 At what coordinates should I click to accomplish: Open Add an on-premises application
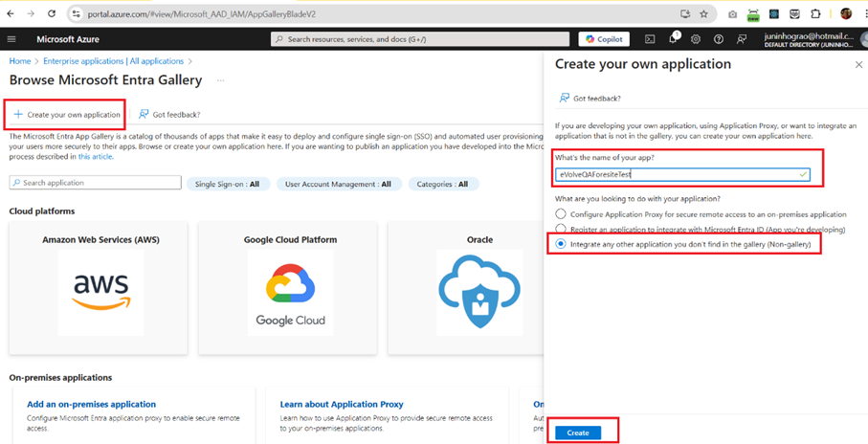(x=91, y=404)
